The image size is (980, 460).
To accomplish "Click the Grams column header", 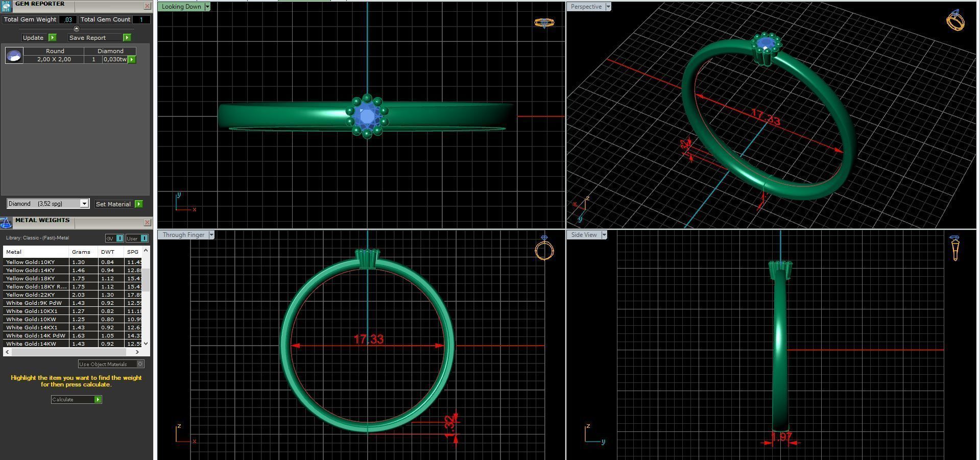I will [x=83, y=252].
